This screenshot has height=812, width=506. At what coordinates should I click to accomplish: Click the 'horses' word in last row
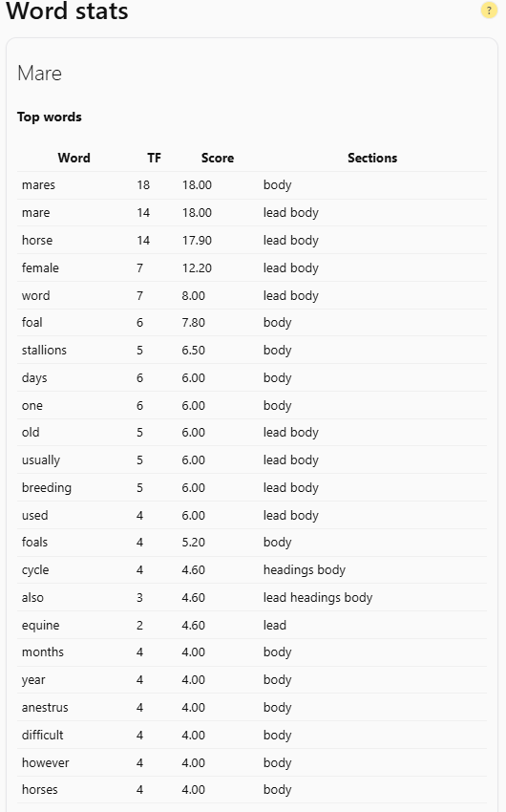pos(40,790)
